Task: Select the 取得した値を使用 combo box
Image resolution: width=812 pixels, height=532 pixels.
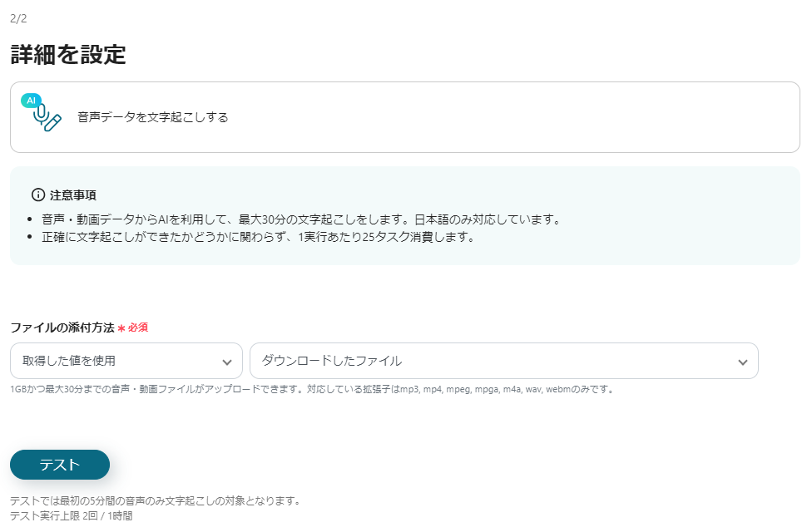Action: pos(126,361)
